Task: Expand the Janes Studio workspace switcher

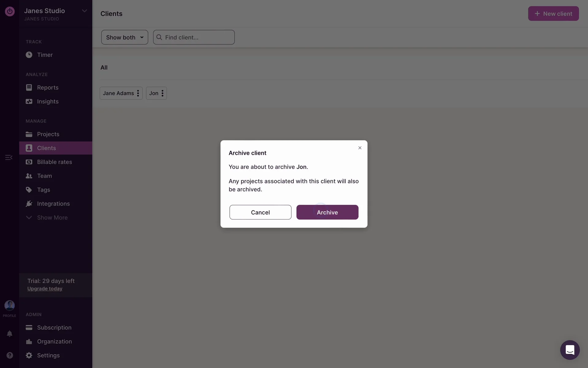Action: pos(84,11)
